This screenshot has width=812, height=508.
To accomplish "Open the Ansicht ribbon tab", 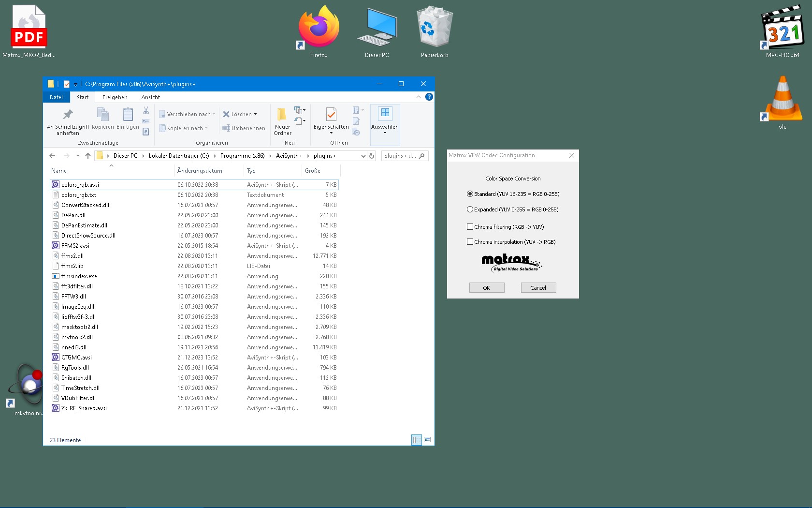I will (x=150, y=97).
